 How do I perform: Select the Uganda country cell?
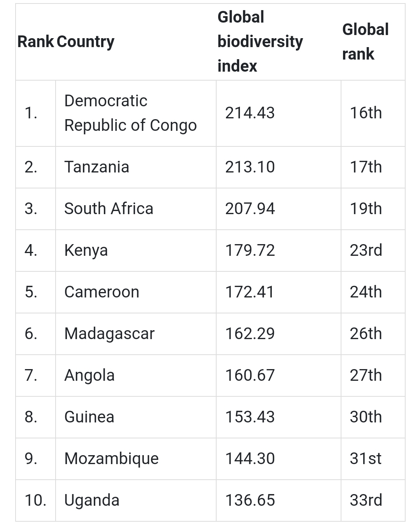click(x=92, y=500)
